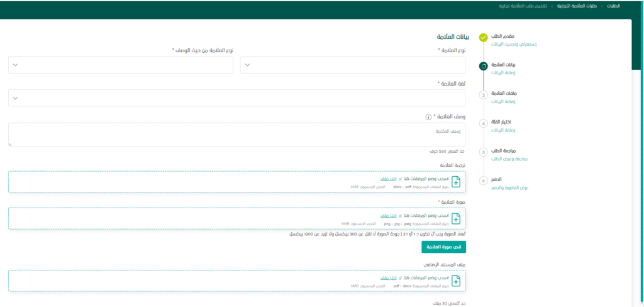Click step 4 circle for اختيار الفئة

pos(483,123)
